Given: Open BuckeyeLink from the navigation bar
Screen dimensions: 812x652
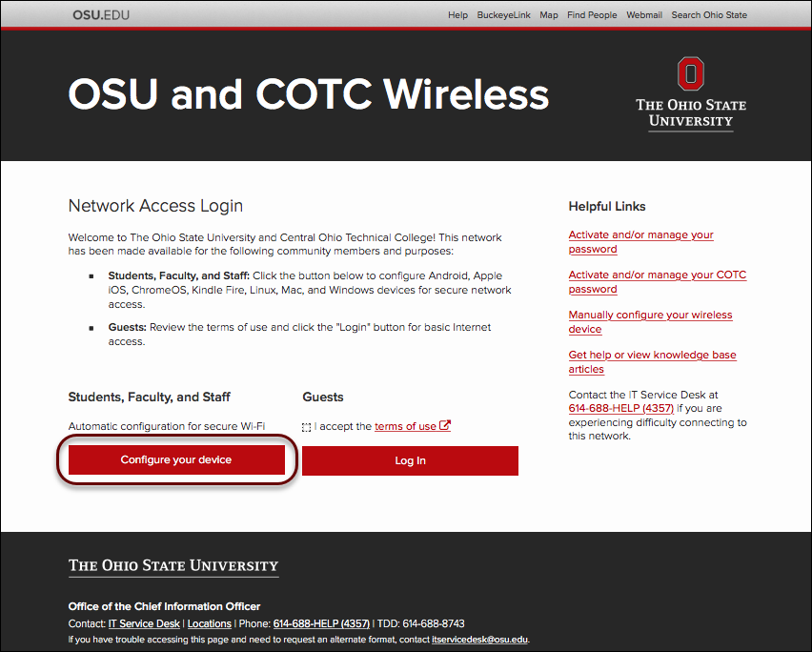Looking at the screenshot, I should (503, 14).
